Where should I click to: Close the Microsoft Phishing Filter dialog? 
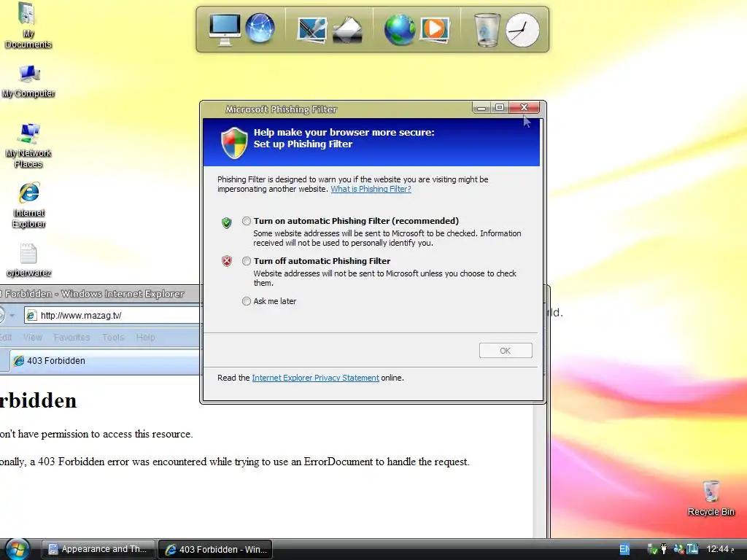click(x=524, y=108)
